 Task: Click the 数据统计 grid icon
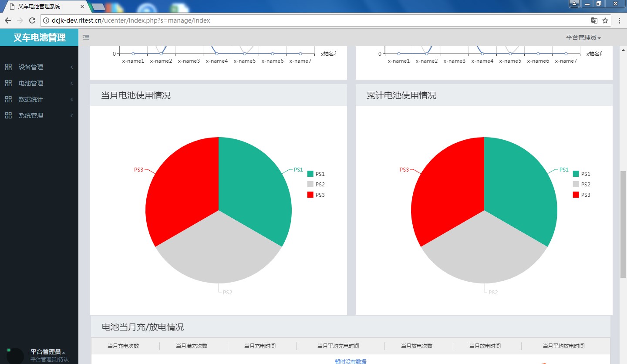[x=8, y=99]
